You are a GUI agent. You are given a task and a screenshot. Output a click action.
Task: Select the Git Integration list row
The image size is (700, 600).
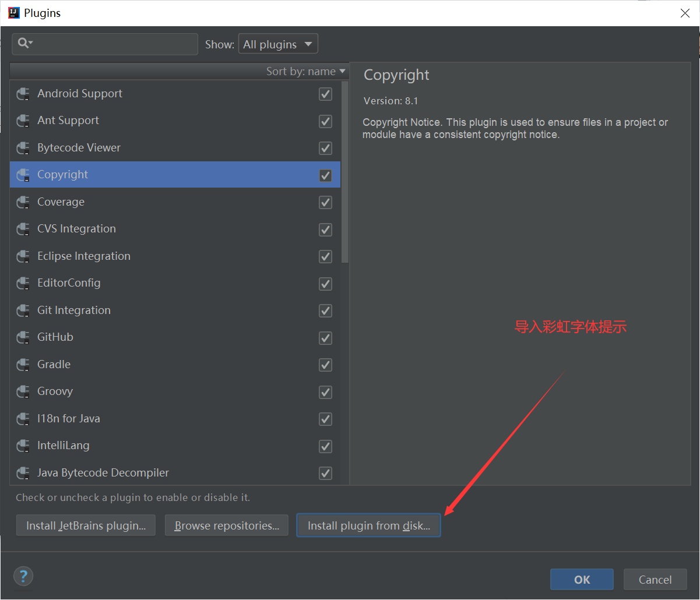point(175,310)
